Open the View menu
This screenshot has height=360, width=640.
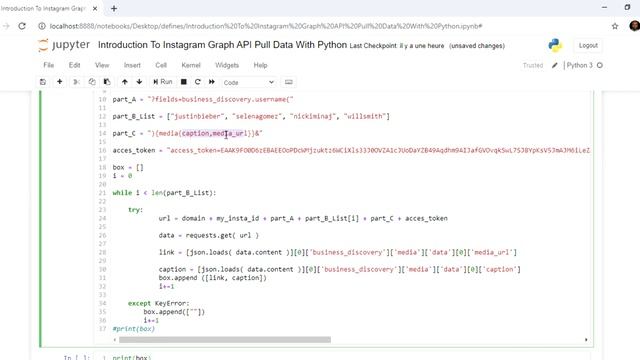click(x=102, y=65)
